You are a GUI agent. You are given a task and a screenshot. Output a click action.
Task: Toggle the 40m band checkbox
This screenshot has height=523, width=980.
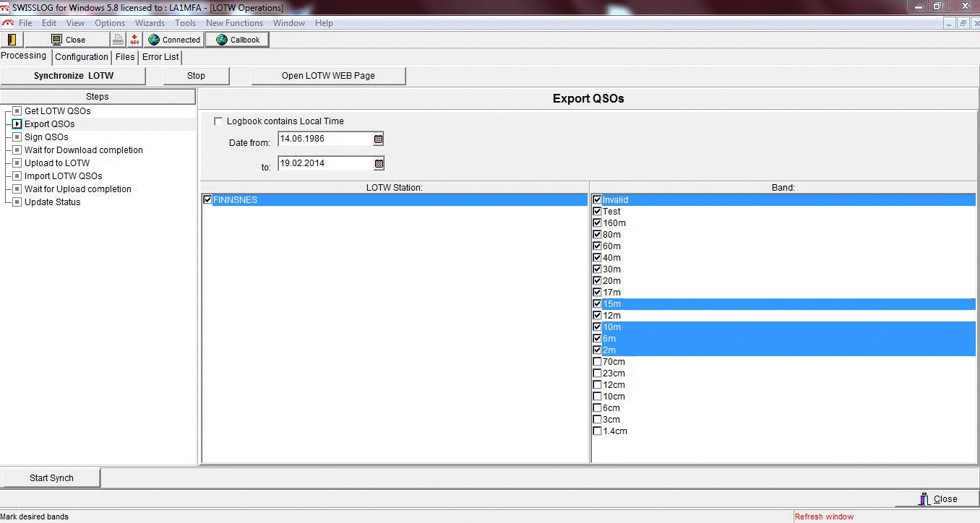597,258
